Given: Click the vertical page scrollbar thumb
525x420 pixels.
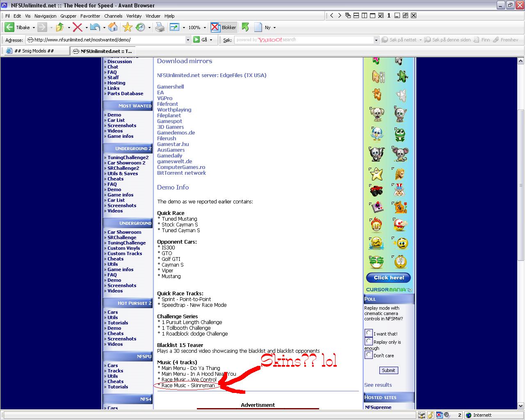Looking at the screenshot, I should tap(521, 185).
